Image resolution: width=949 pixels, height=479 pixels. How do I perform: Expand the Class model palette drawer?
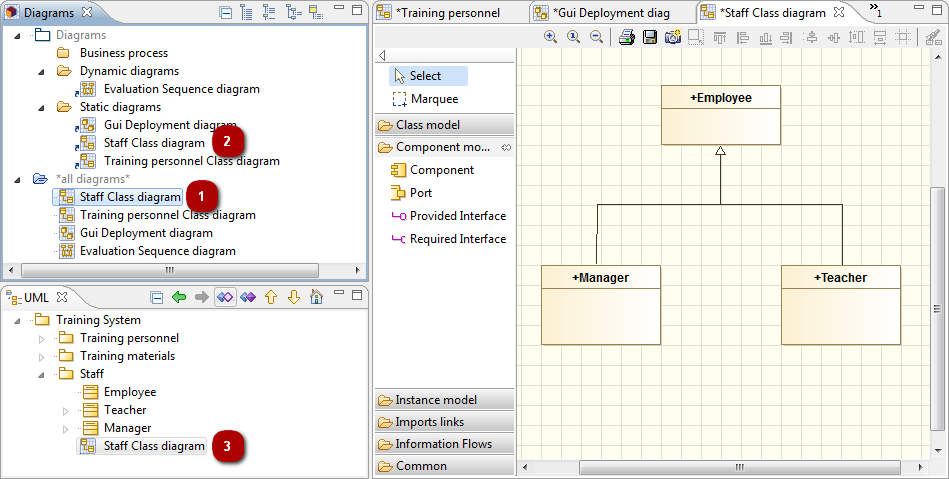click(x=444, y=125)
